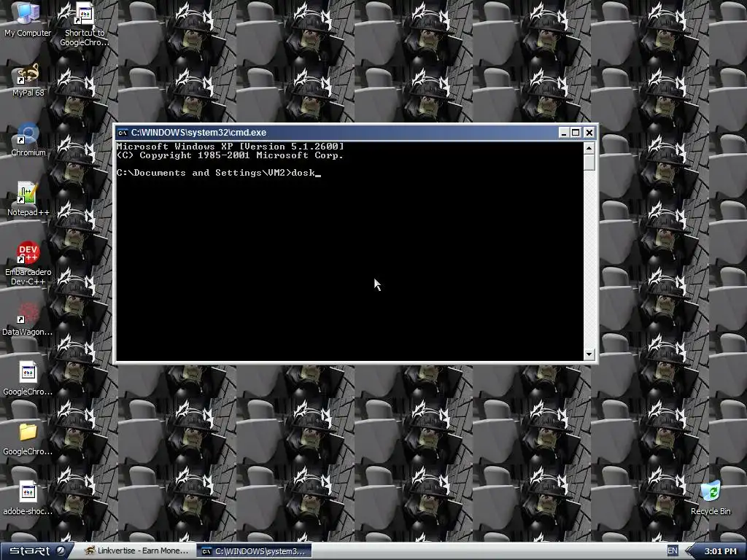Select the adobe-shoc... file icon
The width and height of the screenshot is (747, 560).
point(28,498)
